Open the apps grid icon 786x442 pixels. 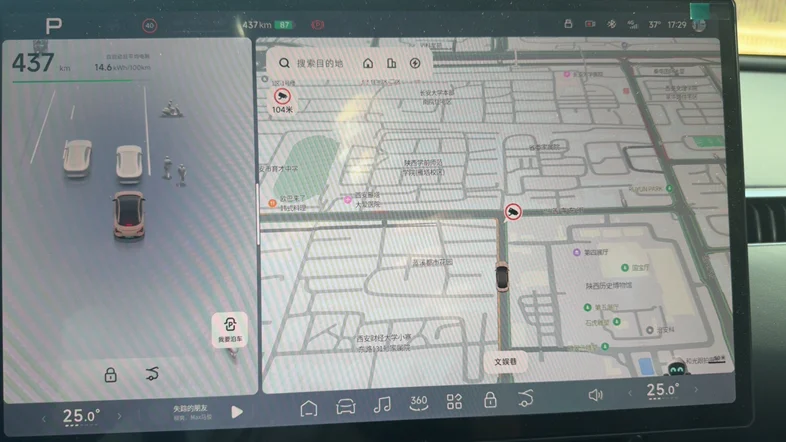(454, 401)
